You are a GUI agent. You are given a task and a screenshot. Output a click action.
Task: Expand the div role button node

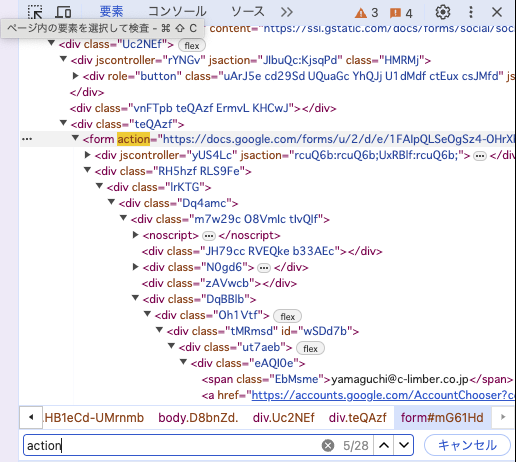coord(76,76)
